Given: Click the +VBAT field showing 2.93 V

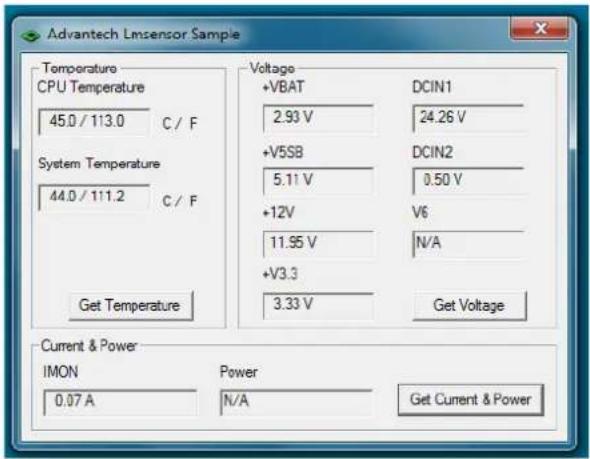Looking at the screenshot, I should (x=318, y=118).
